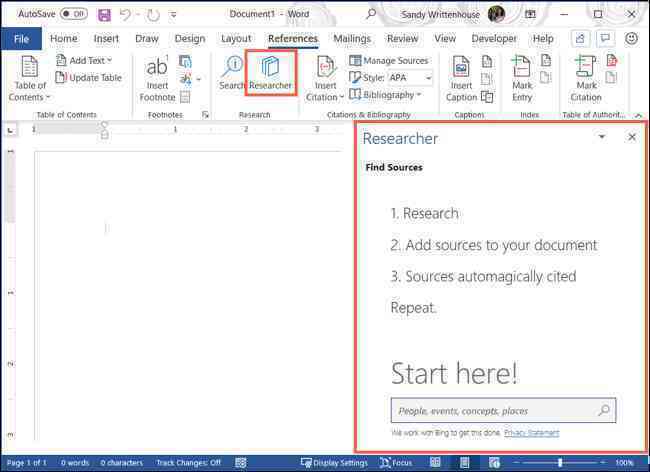650x472 pixels.
Task: Open the Insert Citation dropdown
Action: pyautogui.click(x=325, y=79)
